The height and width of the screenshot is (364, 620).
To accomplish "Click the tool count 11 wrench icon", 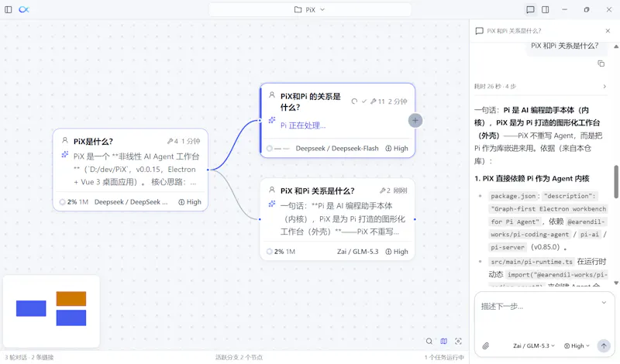I will tap(374, 101).
